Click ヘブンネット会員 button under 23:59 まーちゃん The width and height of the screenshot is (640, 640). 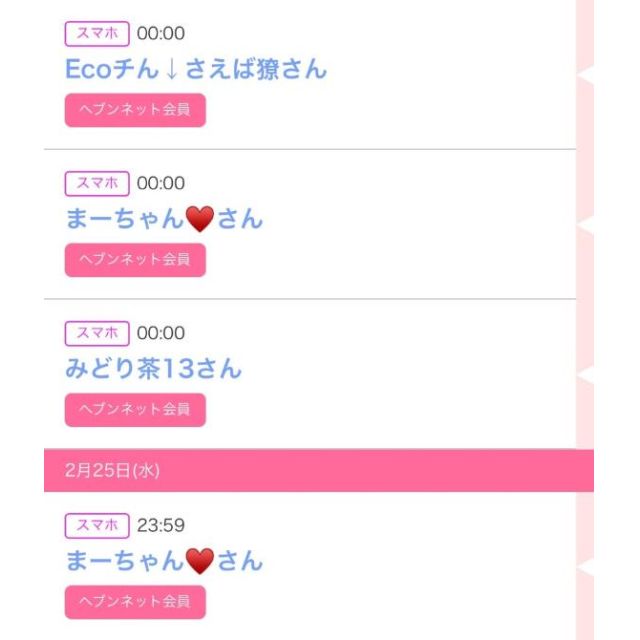click(x=135, y=601)
